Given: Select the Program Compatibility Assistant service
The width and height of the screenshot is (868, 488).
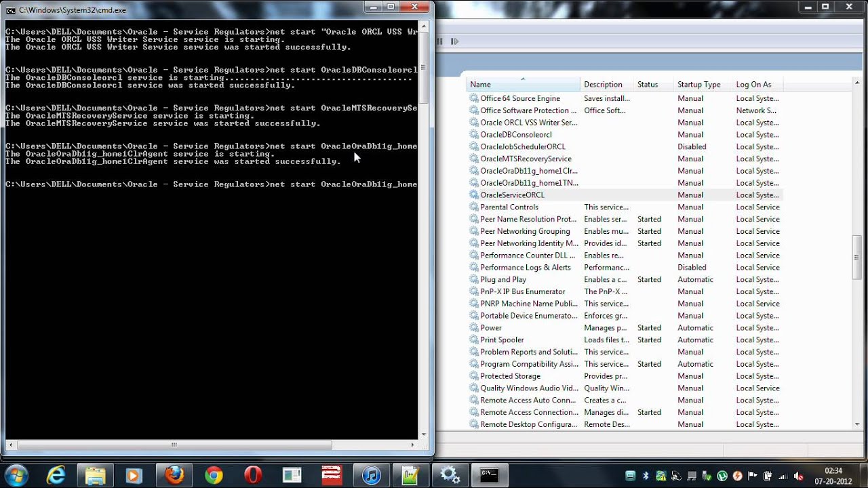Looking at the screenshot, I should point(625,364).
